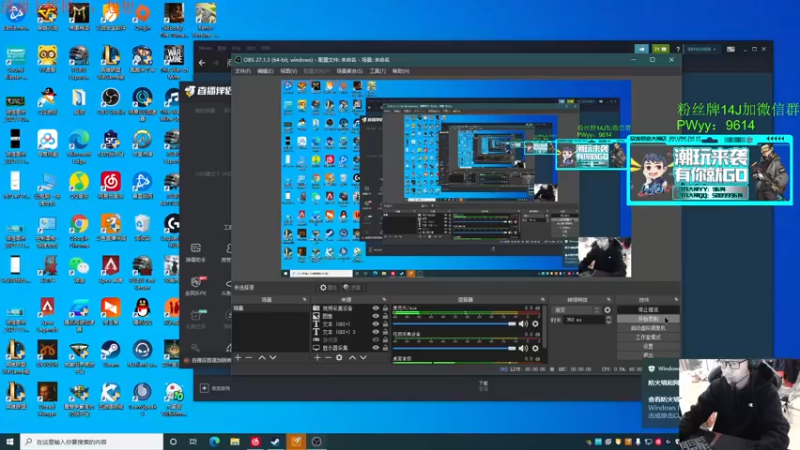Image resolution: width=800 pixels, height=450 pixels.
Task: Move scene up in Scenes panel
Action: click(262, 358)
